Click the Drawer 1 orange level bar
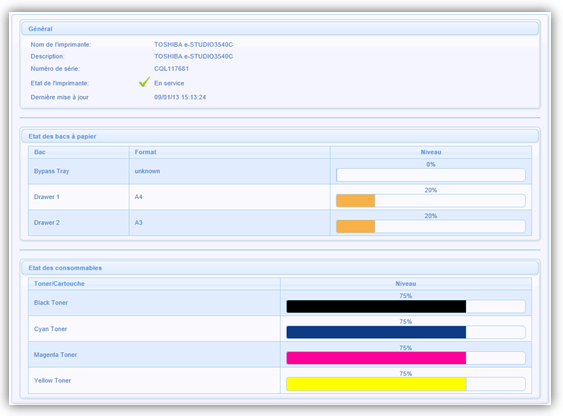 [x=355, y=201]
